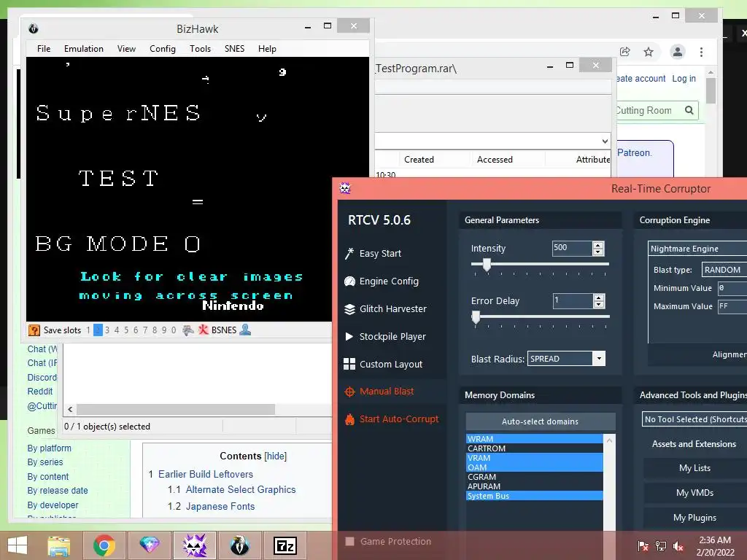Image resolution: width=747 pixels, height=560 pixels.
Task: Open BizHawk Emulation menu
Action: click(x=84, y=49)
